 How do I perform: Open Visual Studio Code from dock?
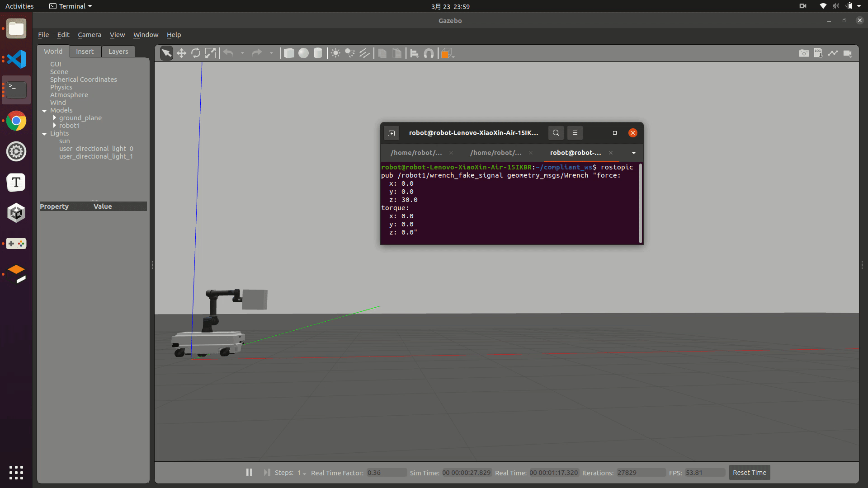[x=16, y=59]
